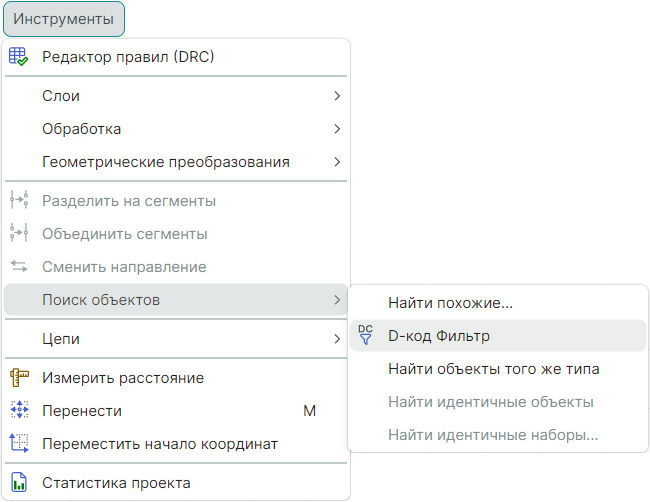Choose Измерить расстояние menu item
The height and width of the screenshot is (502, 650).
pyautogui.click(x=122, y=378)
